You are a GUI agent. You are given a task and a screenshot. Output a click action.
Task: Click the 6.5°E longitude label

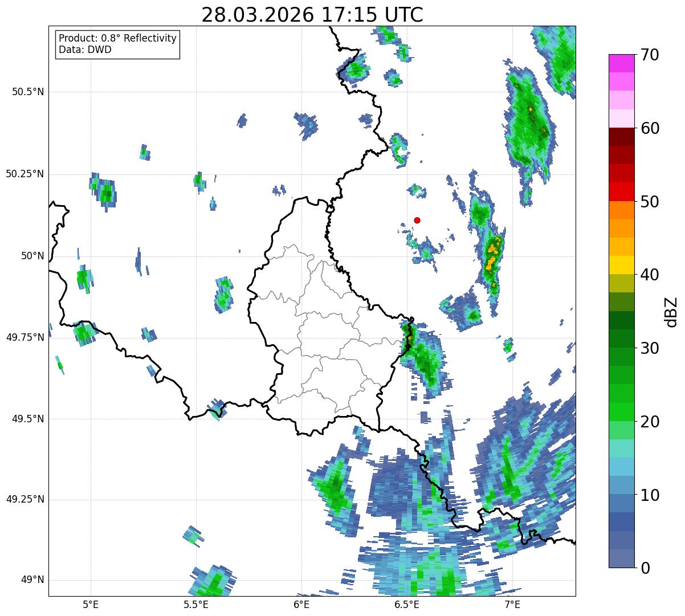(x=407, y=605)
